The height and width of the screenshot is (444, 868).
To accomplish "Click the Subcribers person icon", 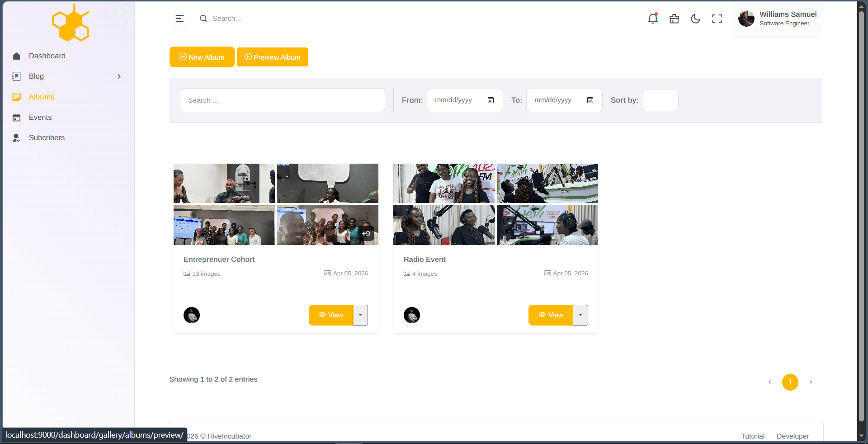I will (17, 138).
